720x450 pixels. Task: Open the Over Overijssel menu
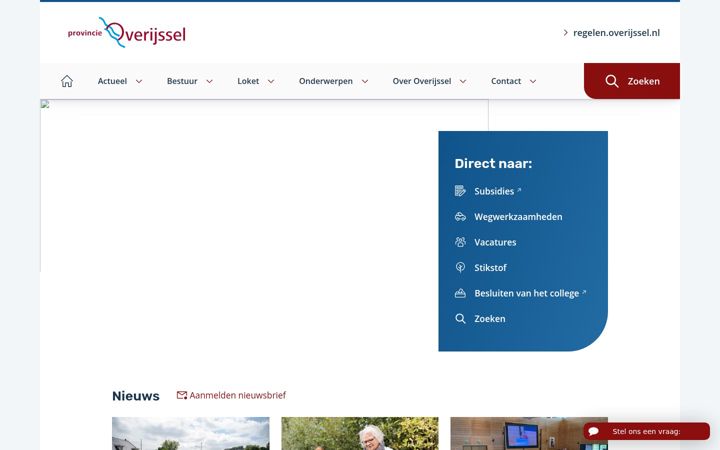tap(422, 81)
